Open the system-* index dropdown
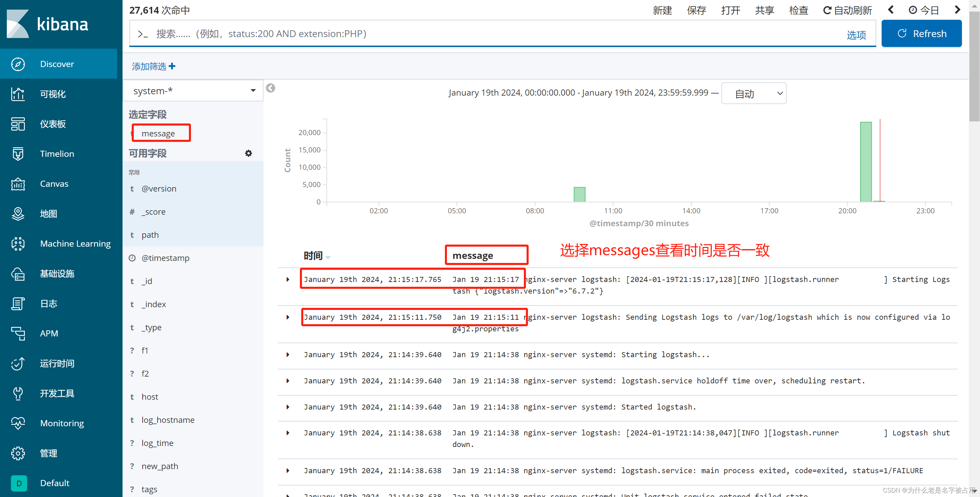This screenshot has height=497, width=980. point(194,91)
